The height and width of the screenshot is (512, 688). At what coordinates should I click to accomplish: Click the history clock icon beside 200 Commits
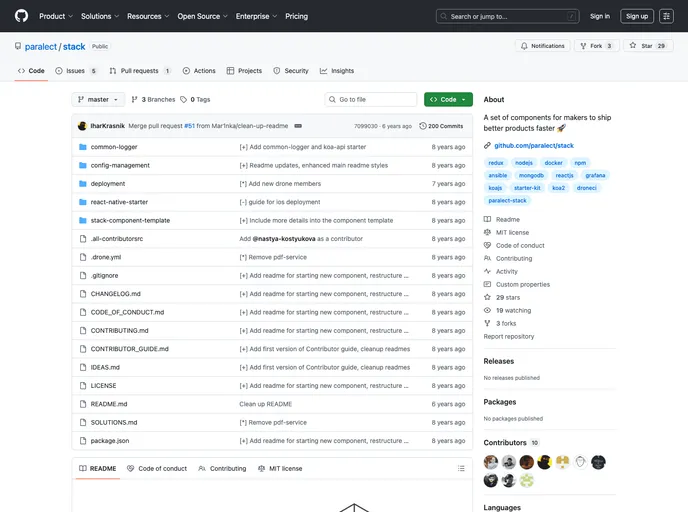click(x=423, y=126)
